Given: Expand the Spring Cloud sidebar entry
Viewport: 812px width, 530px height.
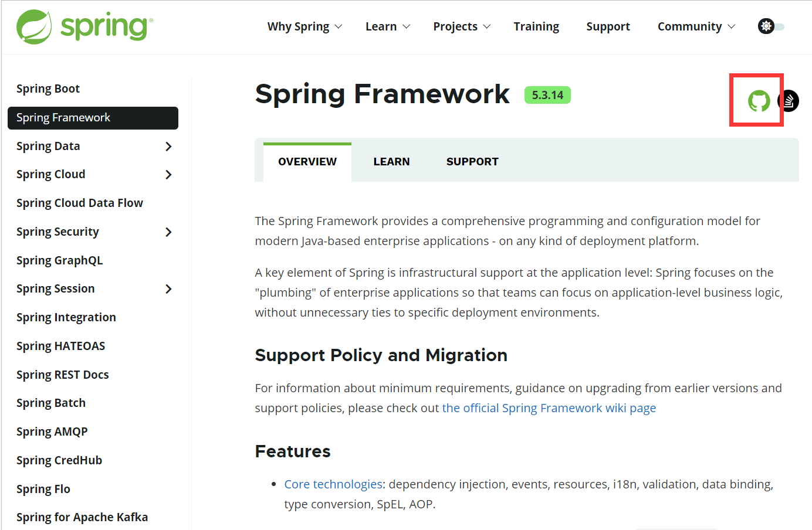Looking at the screenshot, I should (x=169, y=174).
